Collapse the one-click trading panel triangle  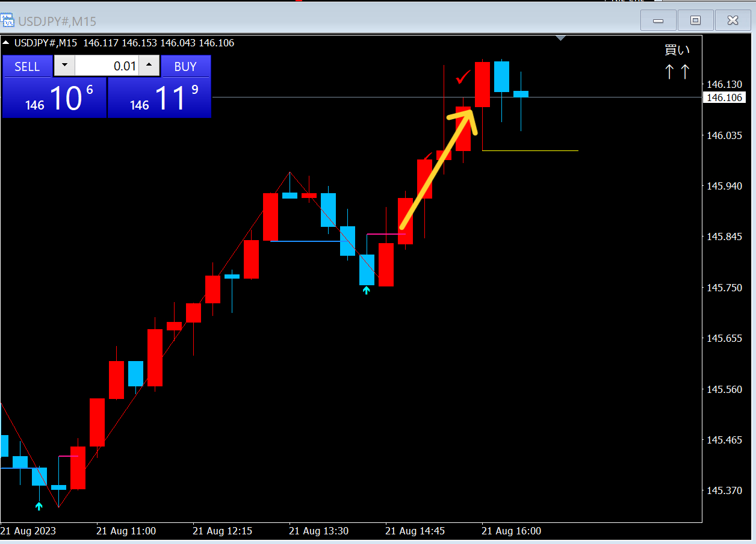pyautogui.click(x=6, y=43)
